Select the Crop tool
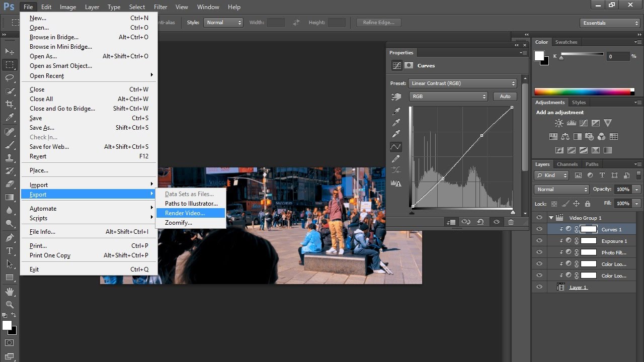Viewport: 644px width, 362px height. [x=10, y=104]
